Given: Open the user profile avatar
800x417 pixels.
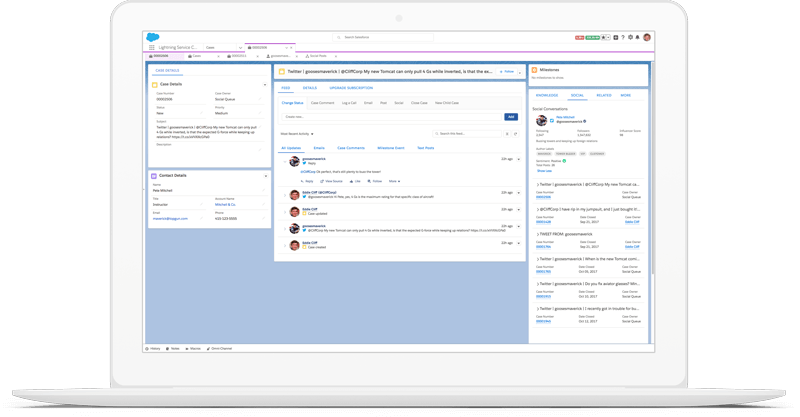Looking at the screenshot, I should pyautogui.click(x=647, y=37).
